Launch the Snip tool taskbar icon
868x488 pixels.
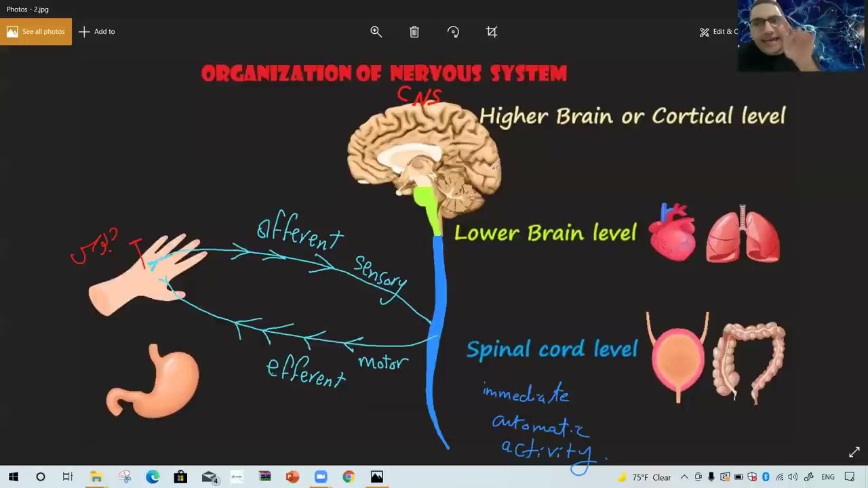(x=125, y=477)
